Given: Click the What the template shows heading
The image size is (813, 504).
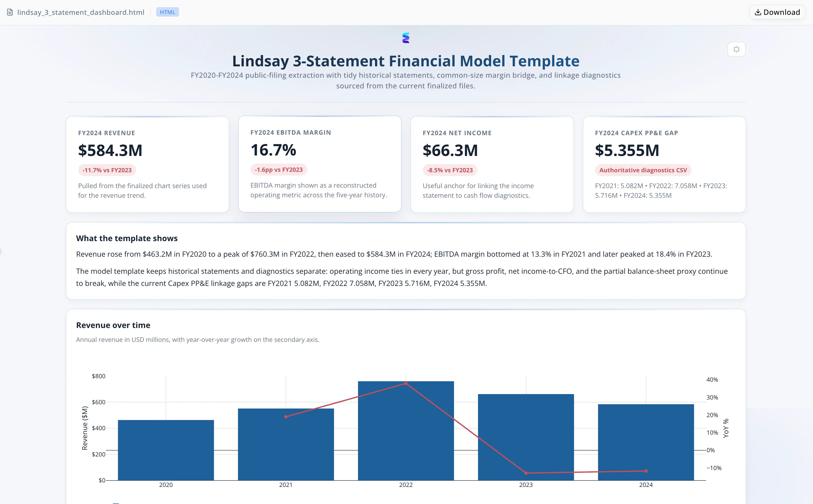Looking at the screenshot, I should coord(127,238).
